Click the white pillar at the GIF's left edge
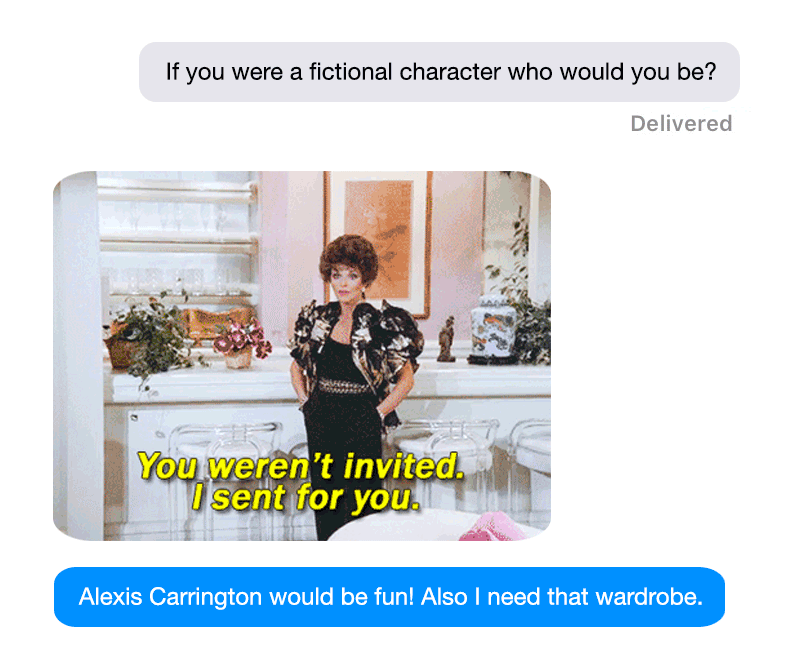The image size is (800, 658). [79, 356]
